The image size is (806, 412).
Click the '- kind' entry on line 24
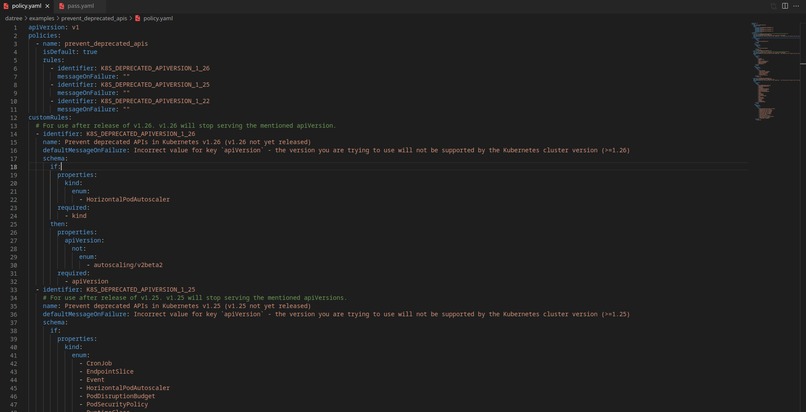76,216
